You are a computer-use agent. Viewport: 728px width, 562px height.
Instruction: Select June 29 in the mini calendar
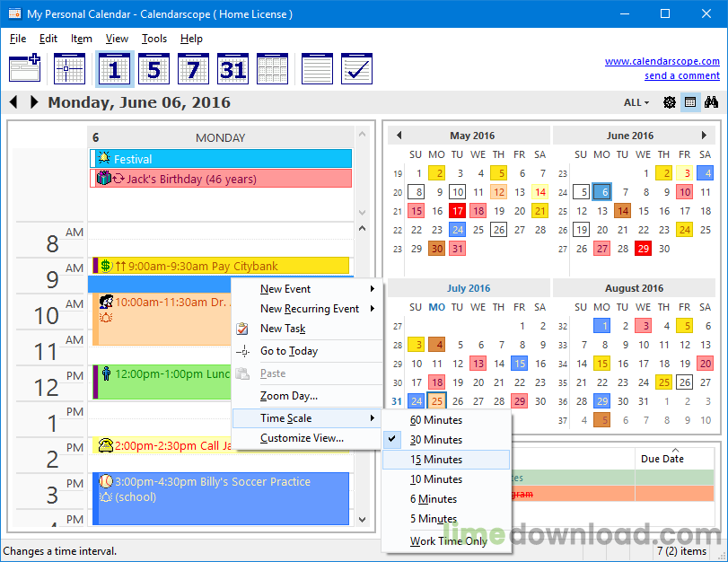tap(644, 249)
